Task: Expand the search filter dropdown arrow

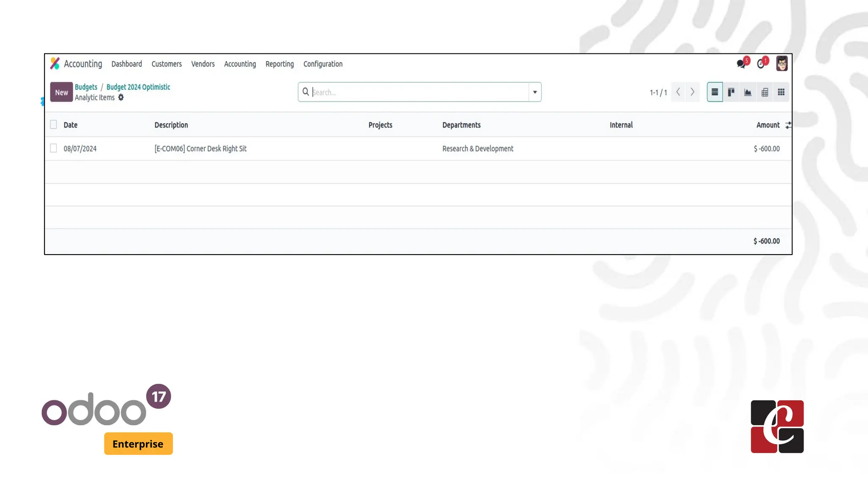Action: (x=535, y=92)
